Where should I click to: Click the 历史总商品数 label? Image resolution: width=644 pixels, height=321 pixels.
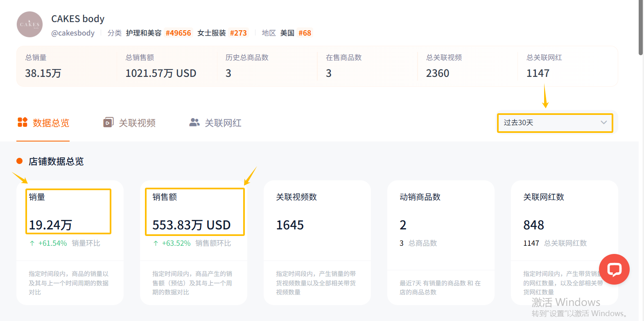pyautogui.click(x=247, y=58)
